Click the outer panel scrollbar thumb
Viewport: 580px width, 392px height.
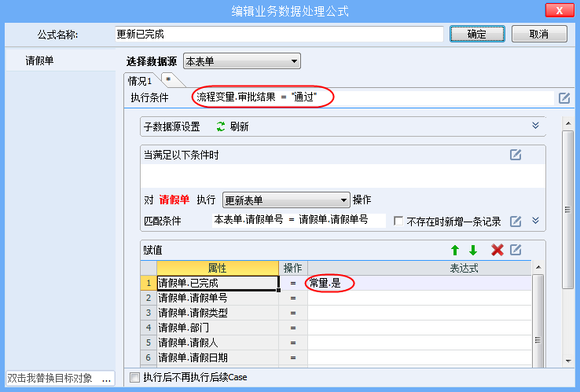(x=567, y=210)
